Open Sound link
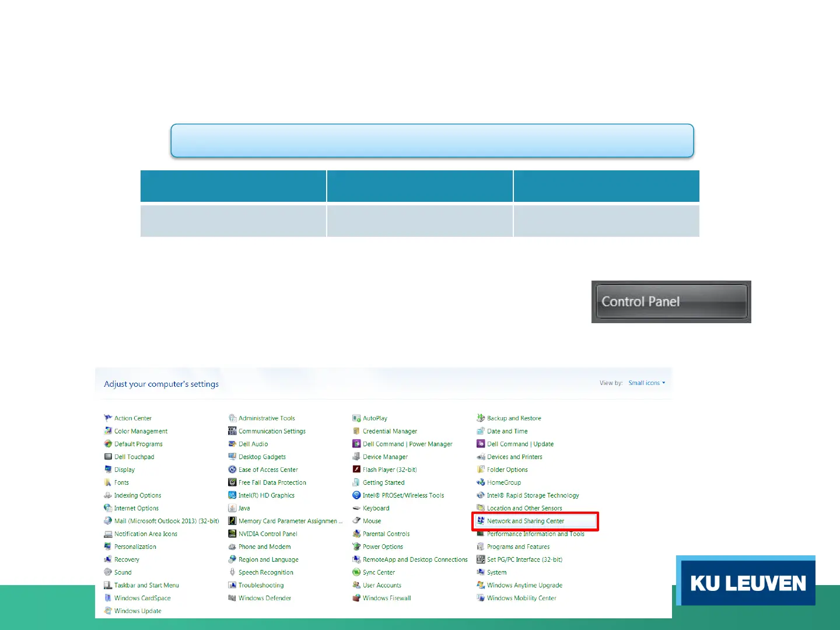 point(123,572)
